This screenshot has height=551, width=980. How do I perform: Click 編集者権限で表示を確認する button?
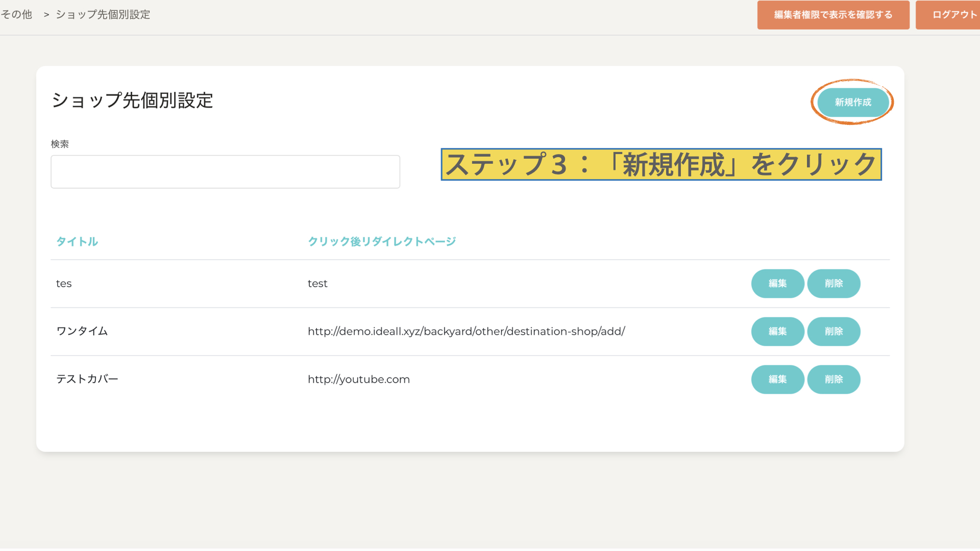click(833, 15)
